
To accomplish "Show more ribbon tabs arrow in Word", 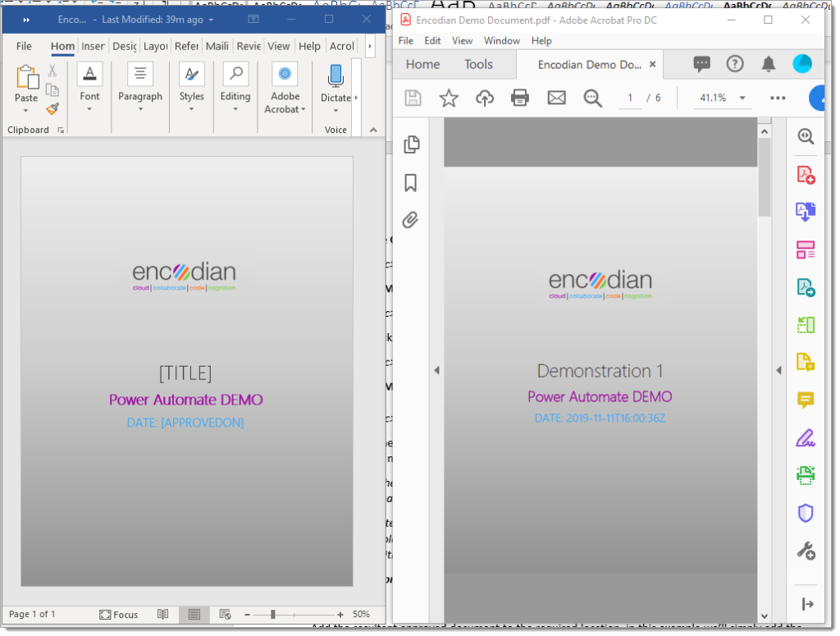I will click(x=370, y=46).
